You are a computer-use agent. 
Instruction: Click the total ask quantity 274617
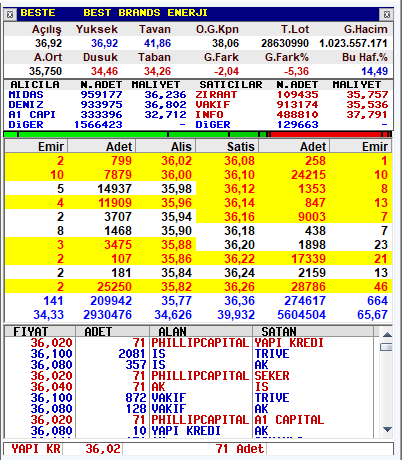[x=305, y=301]
